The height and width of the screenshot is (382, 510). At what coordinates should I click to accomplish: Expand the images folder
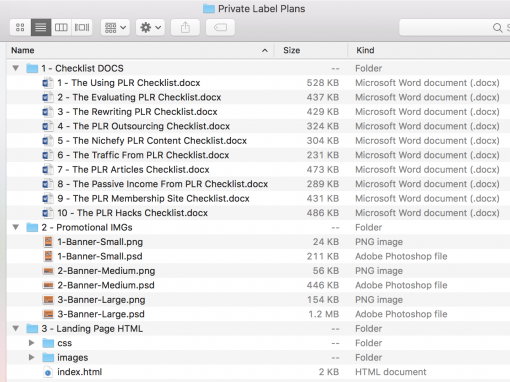[32, 357]
